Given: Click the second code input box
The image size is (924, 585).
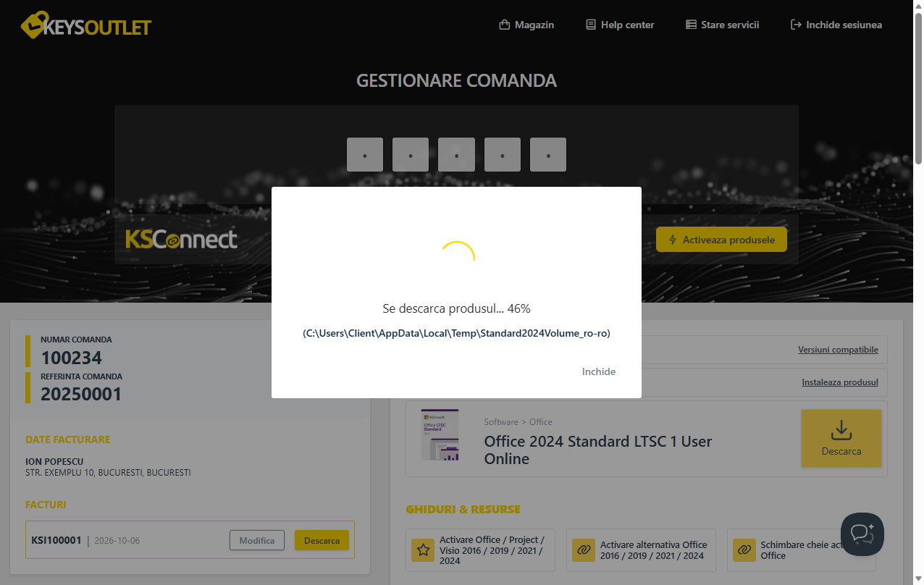Looking at the screenshot, I should (x=411, y=155).
